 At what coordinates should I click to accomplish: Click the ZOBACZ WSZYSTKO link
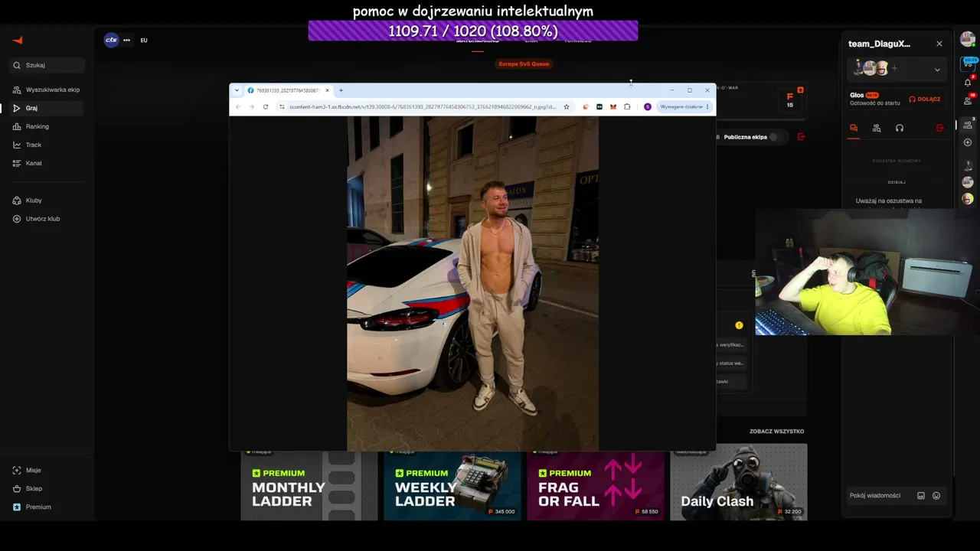(776, 432)
